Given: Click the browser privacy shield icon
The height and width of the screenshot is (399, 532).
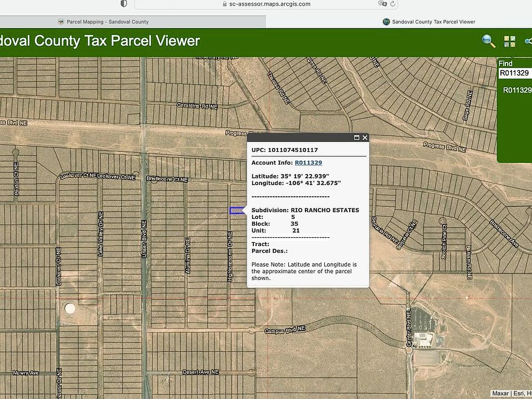Looking at the screenshot, I should [124, 4].
